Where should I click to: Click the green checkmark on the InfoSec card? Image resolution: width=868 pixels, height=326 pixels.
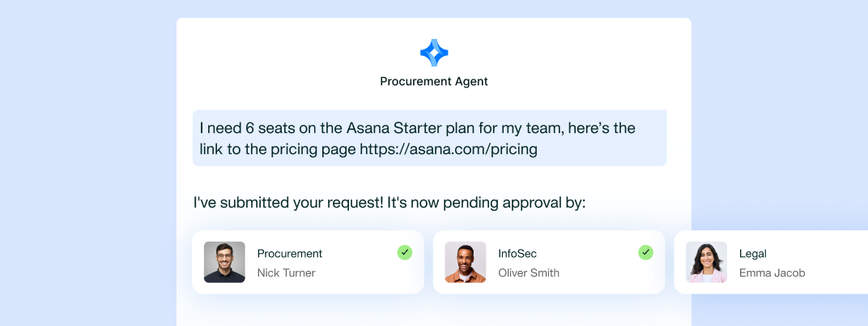pos(646,252)
